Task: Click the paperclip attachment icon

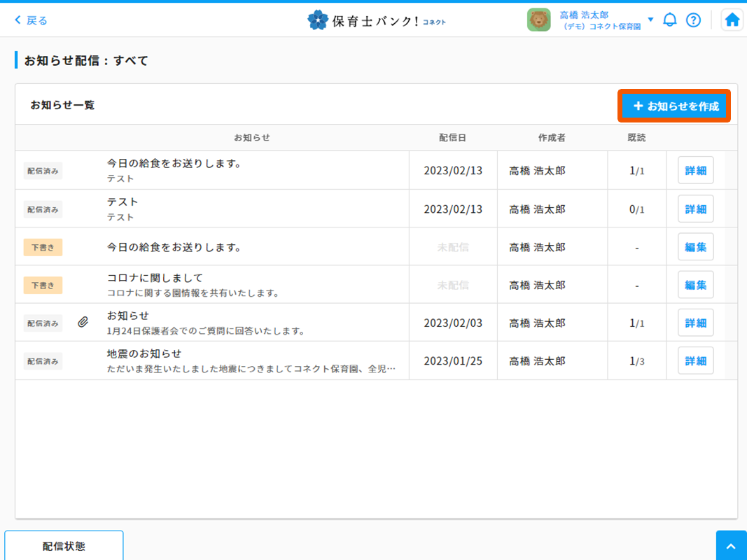Action: pyautogui.click(x=83, y=323)
